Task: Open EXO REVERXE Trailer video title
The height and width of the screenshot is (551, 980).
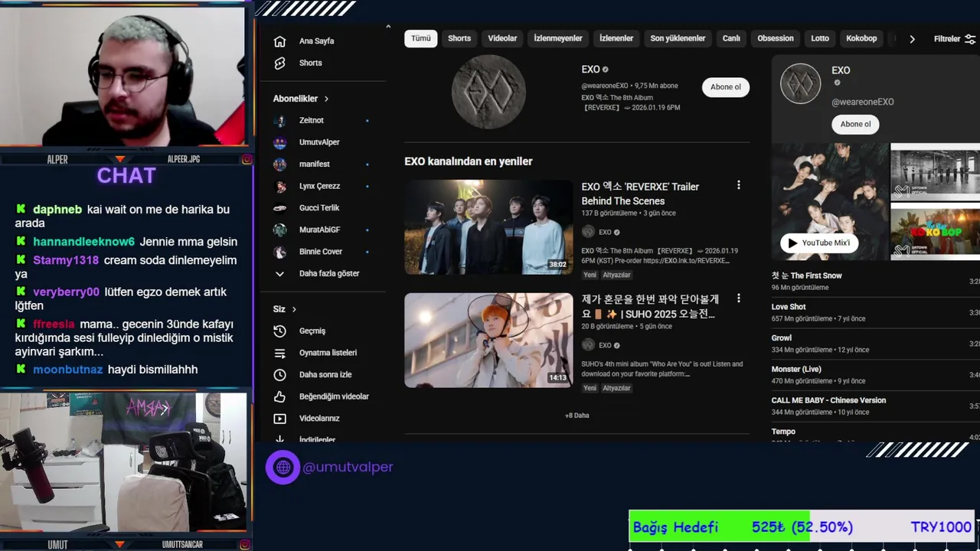Action: (640, 194)
